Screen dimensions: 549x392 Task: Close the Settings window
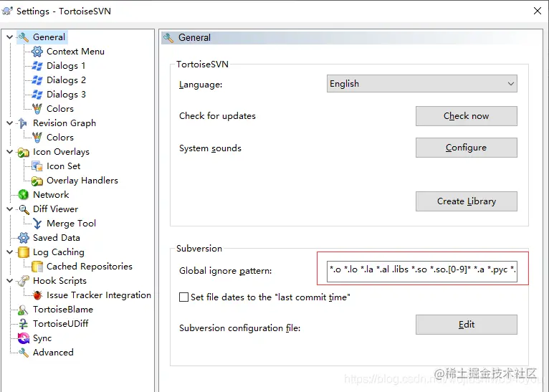[x=538, y=11]
